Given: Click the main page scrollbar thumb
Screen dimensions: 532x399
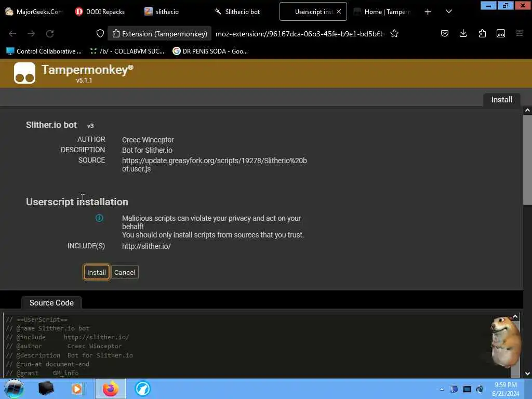Looking at the screenshot, I should [x=527, y=160].
